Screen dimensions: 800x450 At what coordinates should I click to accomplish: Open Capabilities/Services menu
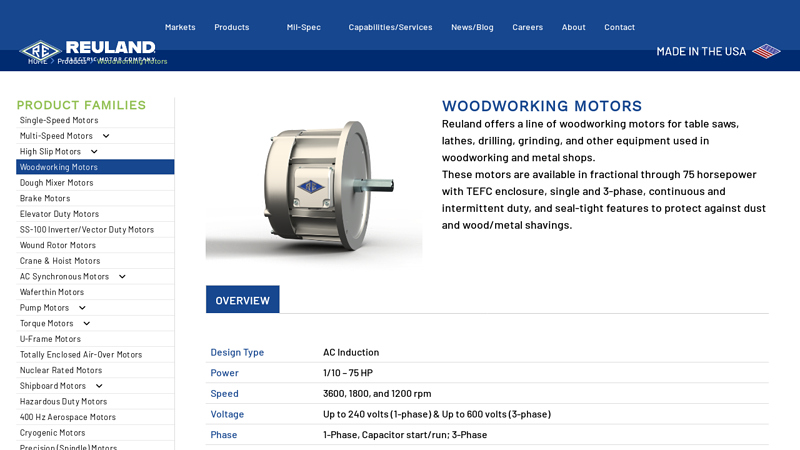[x=390, y=27]
